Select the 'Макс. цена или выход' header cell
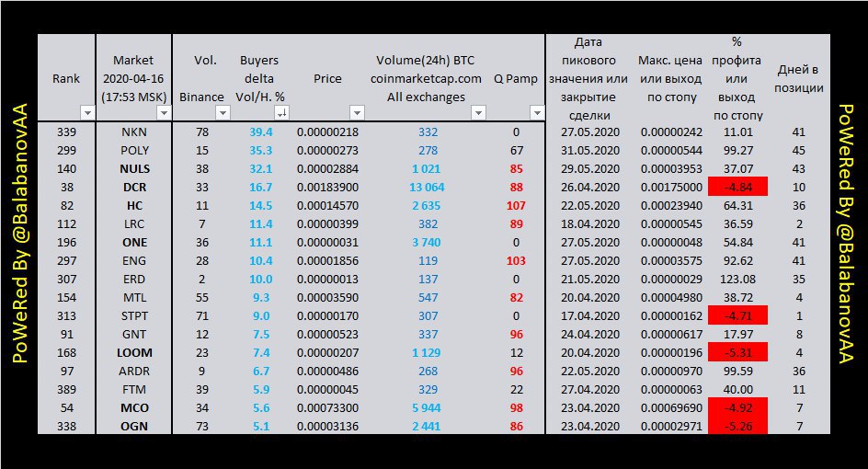 (670, 79)
